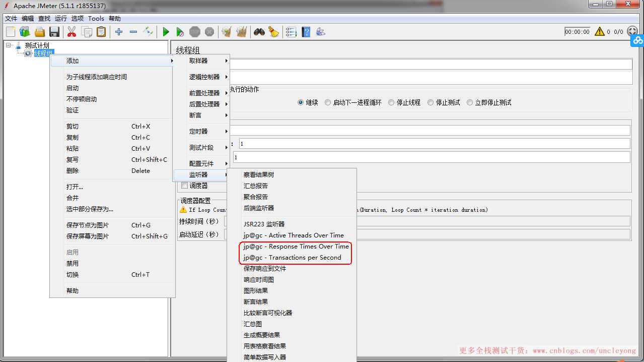Screen dimensions: 644x362
Task: Open the 帮助 menu
Action: [115, 18]
